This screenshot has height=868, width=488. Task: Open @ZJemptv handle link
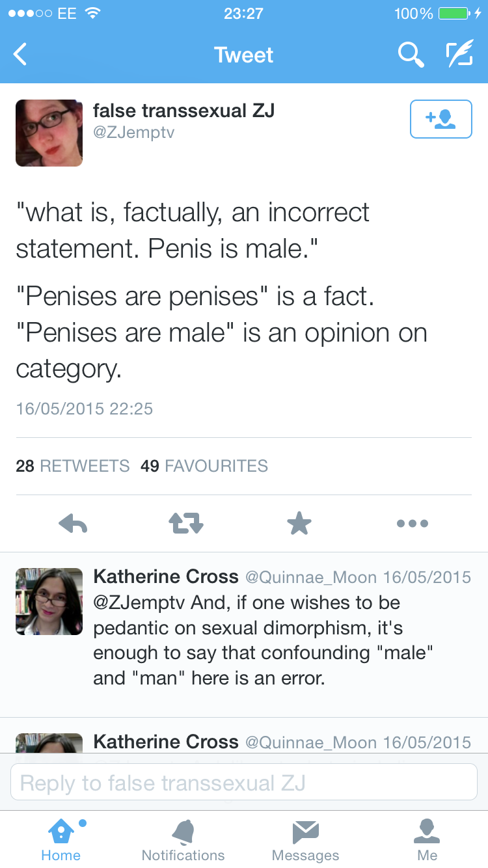(133, 133)
